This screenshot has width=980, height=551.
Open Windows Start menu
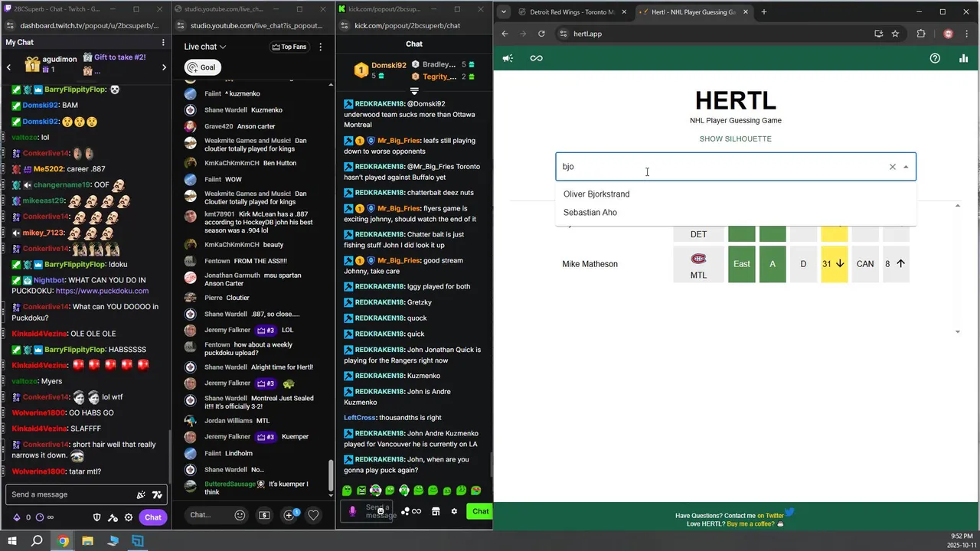[11, 541]
